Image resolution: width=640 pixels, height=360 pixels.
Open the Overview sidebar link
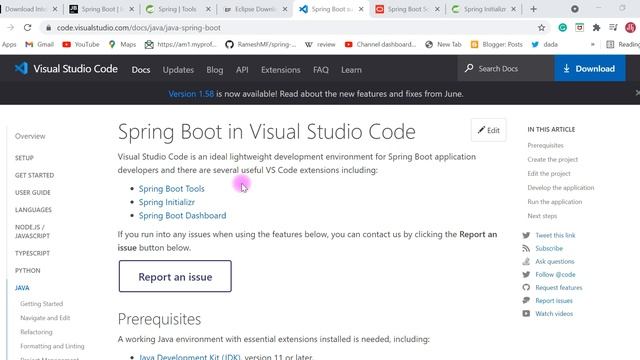click(30, 136)
